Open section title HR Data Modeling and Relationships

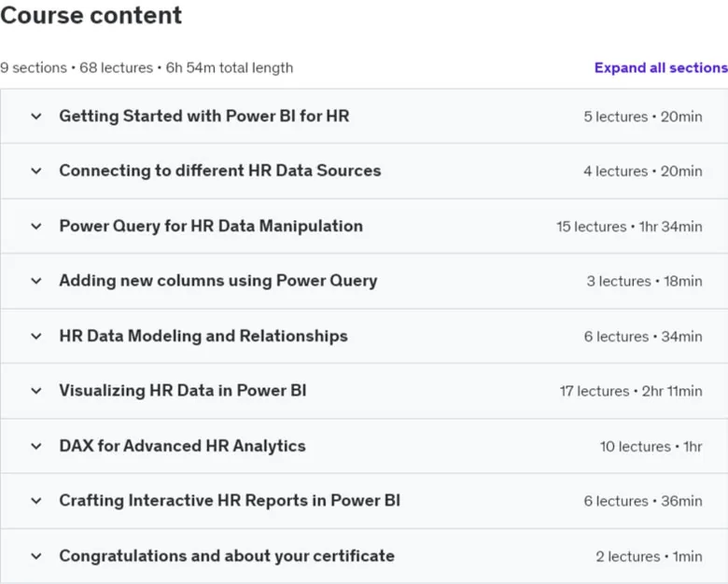(x=203, y=336)
